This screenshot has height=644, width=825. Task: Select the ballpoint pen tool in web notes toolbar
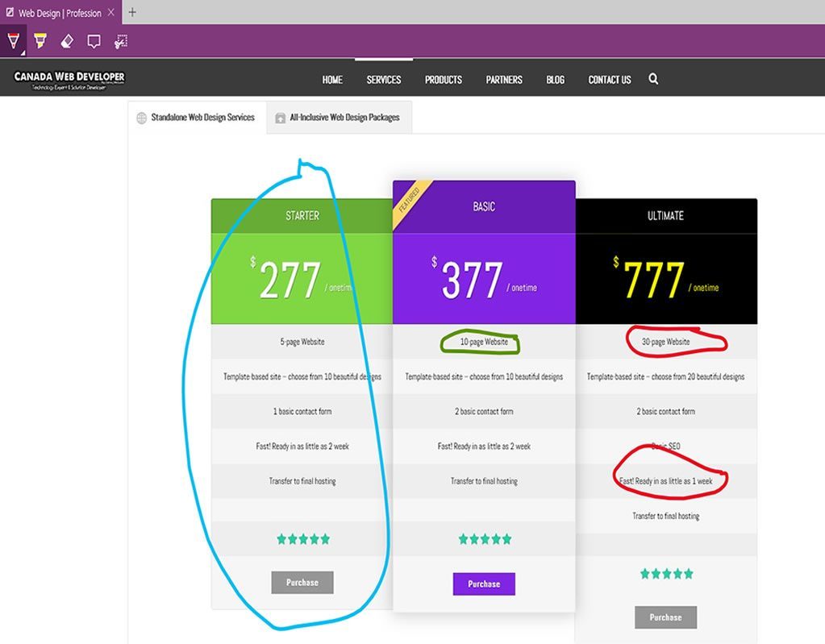point(13,41)
